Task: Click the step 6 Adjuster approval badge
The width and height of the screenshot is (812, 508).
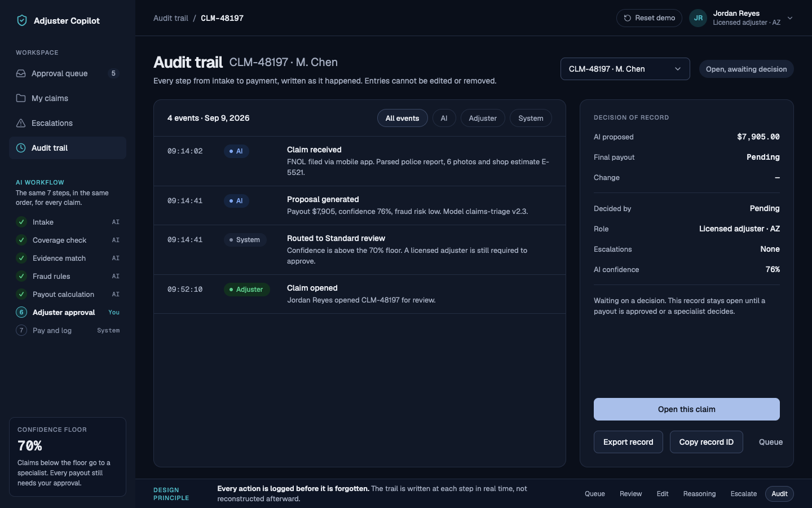Action: coord(21,312)
